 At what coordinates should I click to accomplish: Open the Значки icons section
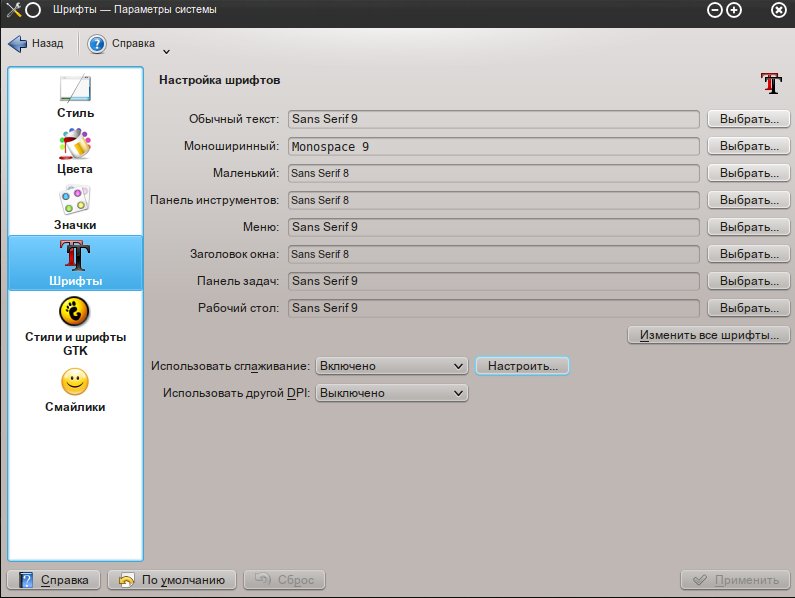point(75,208)
